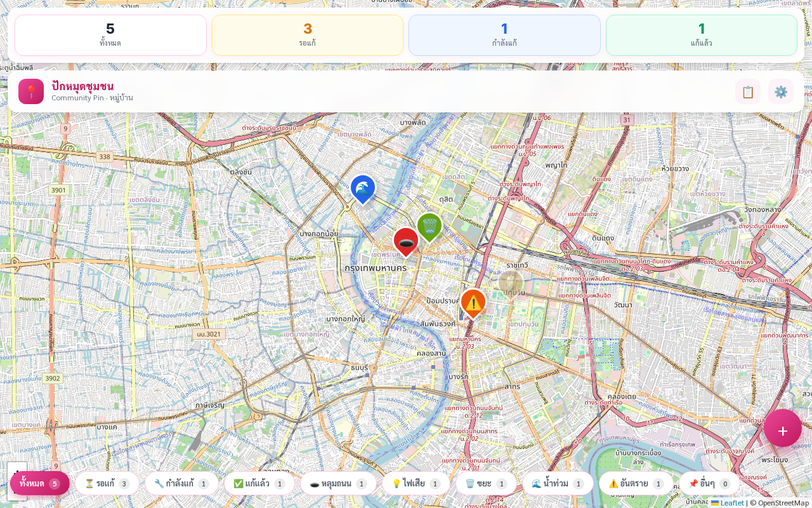Open the settings gear icon
Viewport: 812px width, 508px height.
(781, 91)
